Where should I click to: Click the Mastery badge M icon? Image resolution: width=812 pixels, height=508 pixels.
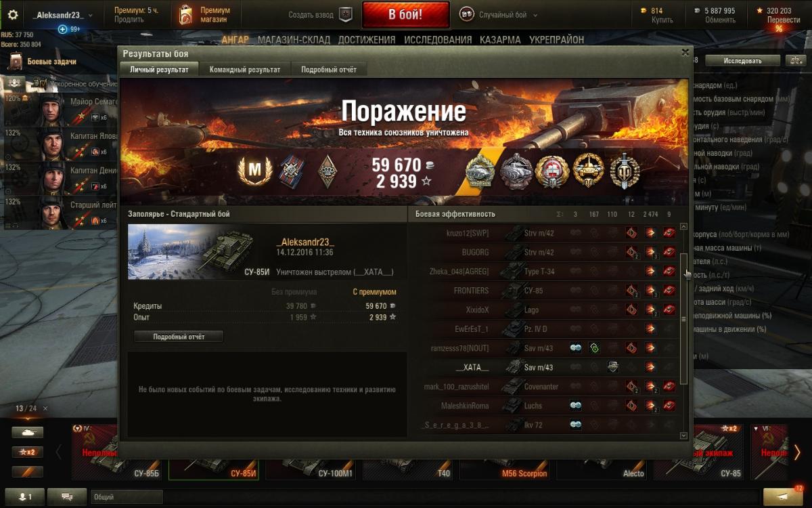click(255, 171)
